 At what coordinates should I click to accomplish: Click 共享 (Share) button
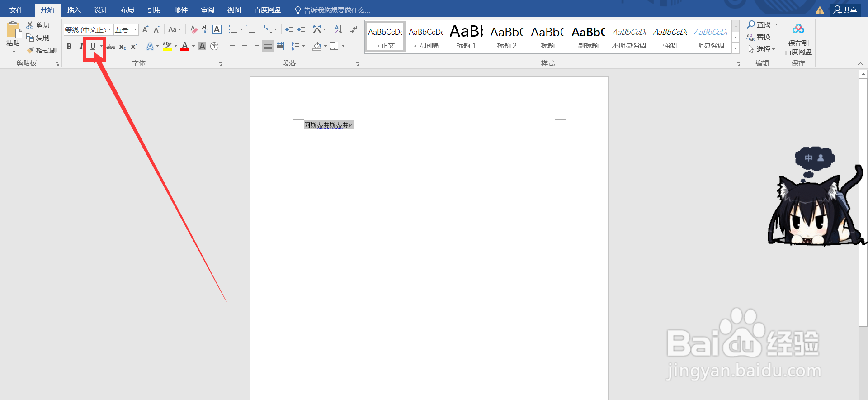tap(845, 10)
